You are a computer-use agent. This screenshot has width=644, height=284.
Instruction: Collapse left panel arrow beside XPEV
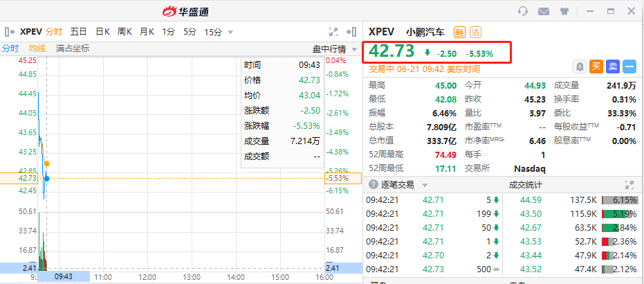tap(10, 32)
